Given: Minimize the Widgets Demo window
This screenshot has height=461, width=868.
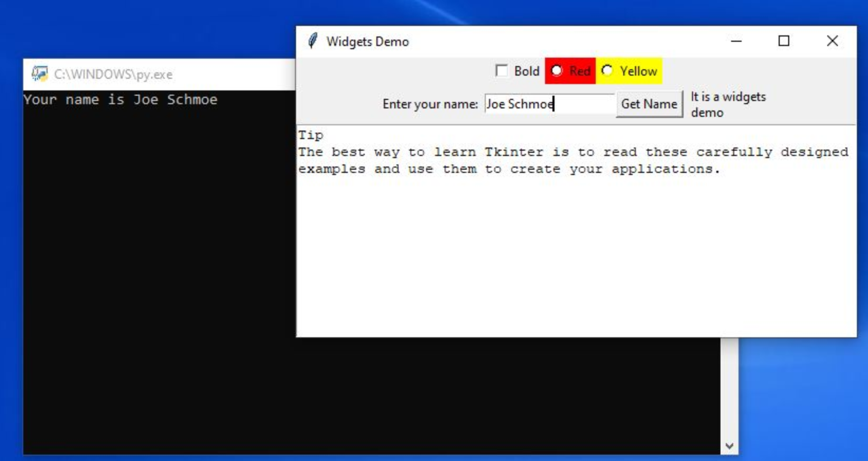Looking at the screenshot, I should [736, 41].
